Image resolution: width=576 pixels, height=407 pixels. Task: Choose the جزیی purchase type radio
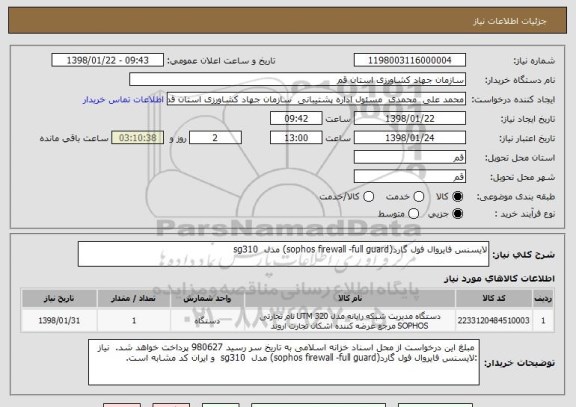pyautogui.click(x=457, y=214)
